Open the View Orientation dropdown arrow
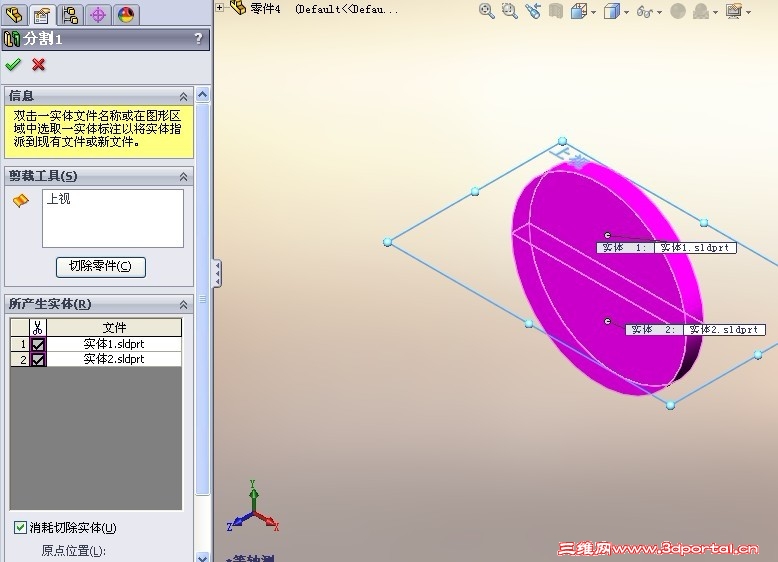This screenshot has width=778, height=562. point(593,12)
